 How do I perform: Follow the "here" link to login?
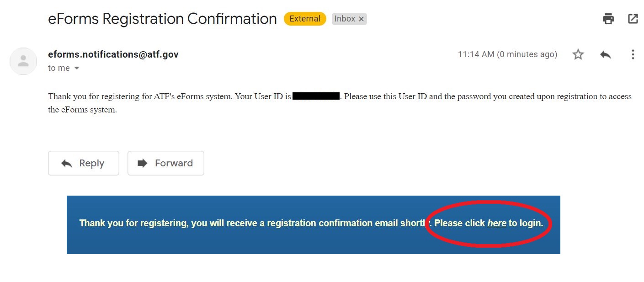(496, 223)
